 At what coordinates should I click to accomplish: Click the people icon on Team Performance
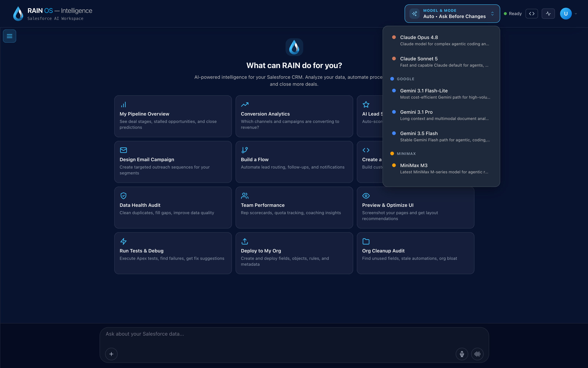245,196
